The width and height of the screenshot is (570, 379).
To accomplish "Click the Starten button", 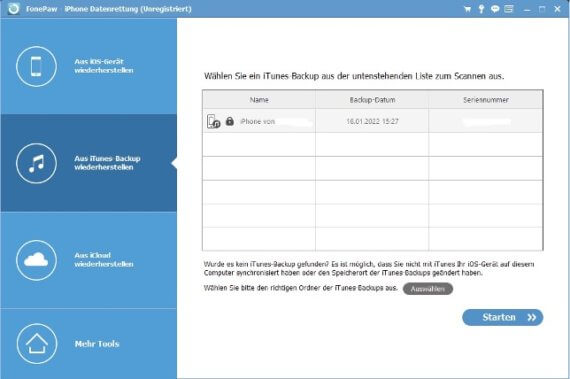I will [503, 317].
